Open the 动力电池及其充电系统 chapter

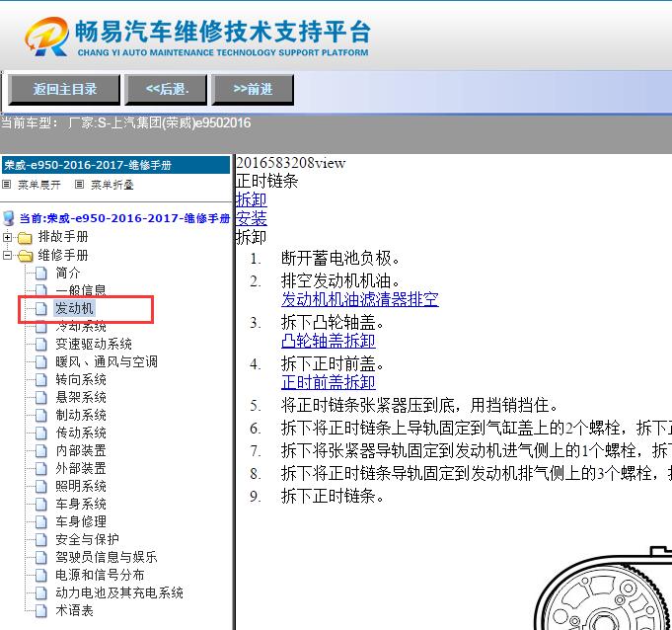coord(119,592)
